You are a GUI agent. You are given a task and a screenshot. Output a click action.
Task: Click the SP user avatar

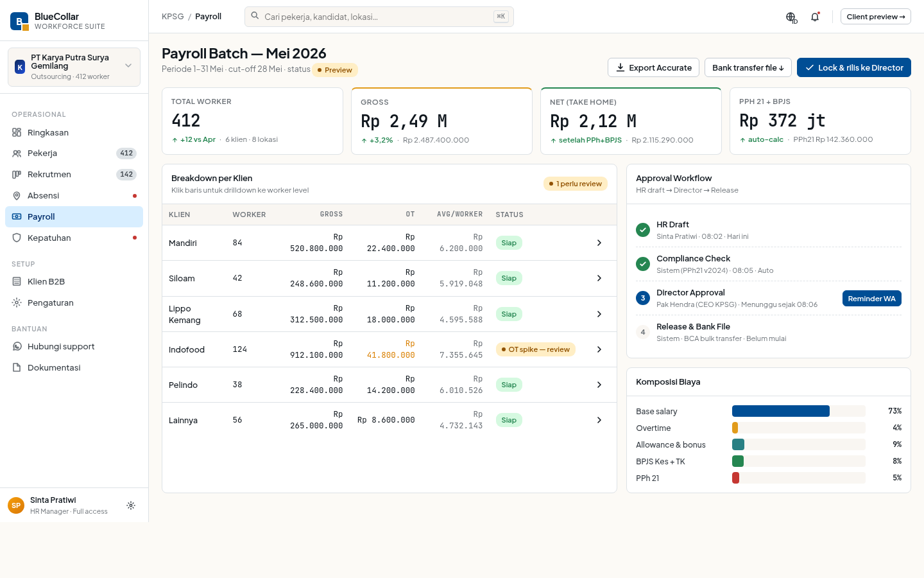coord(16,505)
